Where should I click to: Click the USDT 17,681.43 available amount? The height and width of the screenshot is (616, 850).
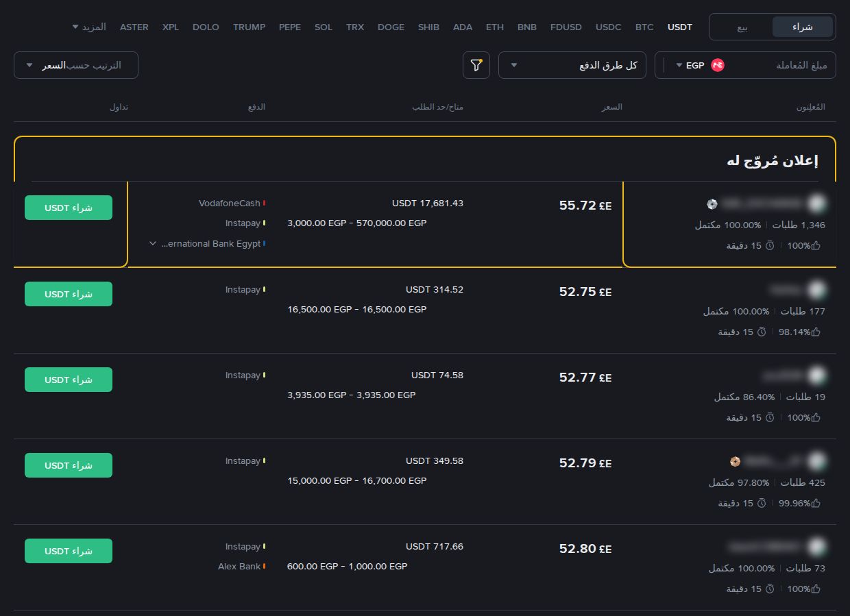point(428,204)
